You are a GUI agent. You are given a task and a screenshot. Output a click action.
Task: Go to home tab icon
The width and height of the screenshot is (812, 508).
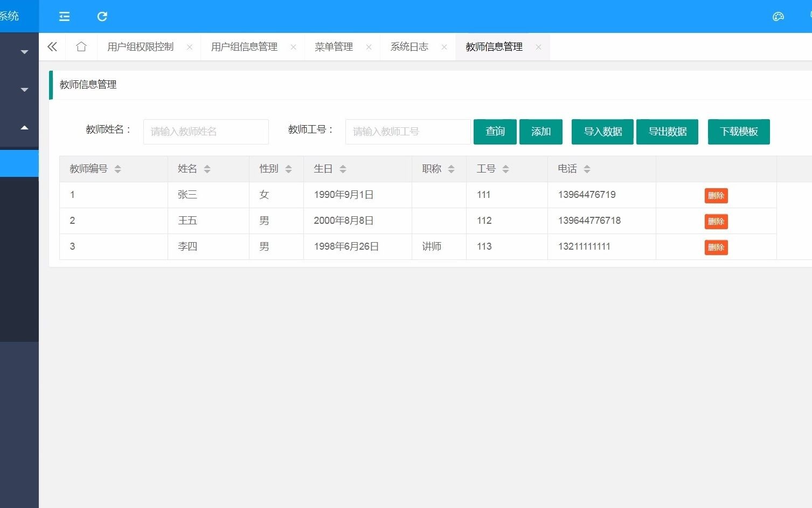(x=81, y=47)
